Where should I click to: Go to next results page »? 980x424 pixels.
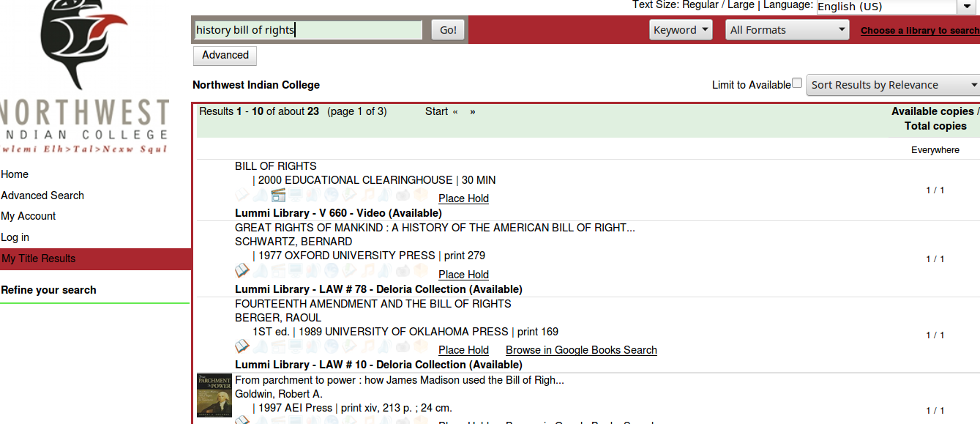[473, 111]
